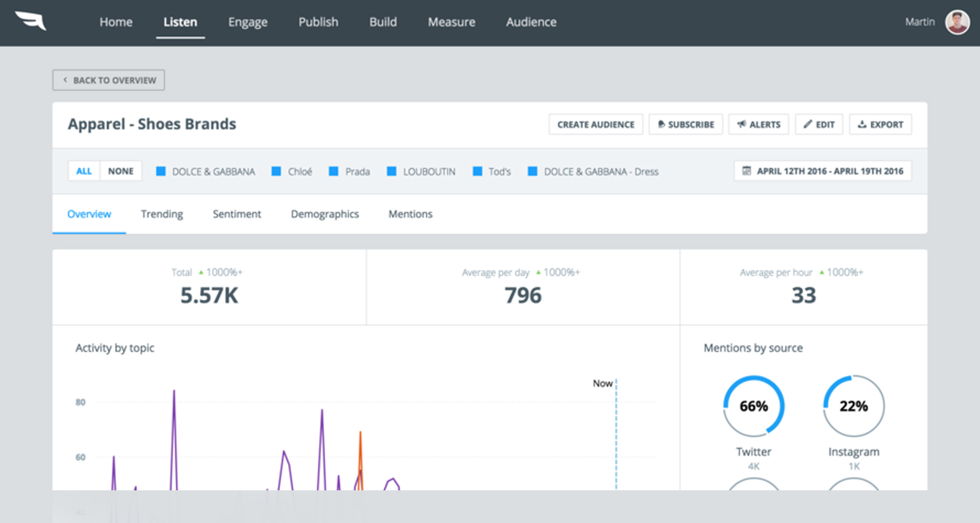Viewport: 980px width, 523px height.
Task: Open the Publish menu
Action: click(x=318, y=22)
